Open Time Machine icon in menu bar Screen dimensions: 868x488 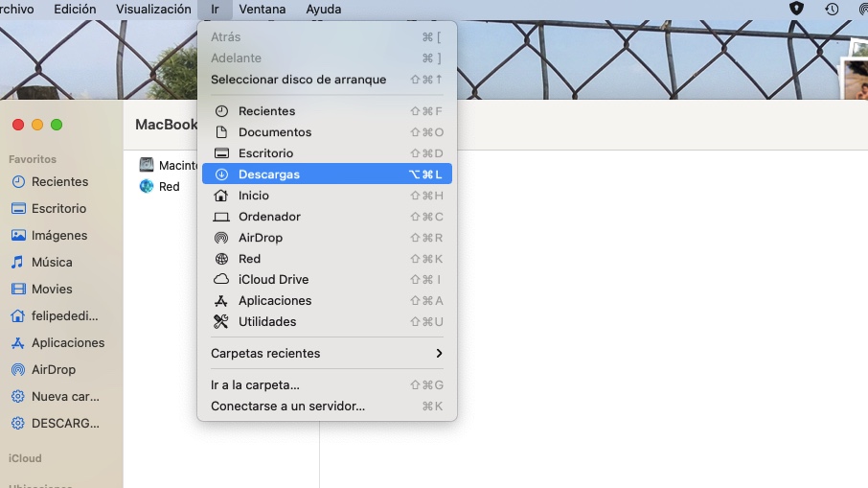(x=832, y=9)
